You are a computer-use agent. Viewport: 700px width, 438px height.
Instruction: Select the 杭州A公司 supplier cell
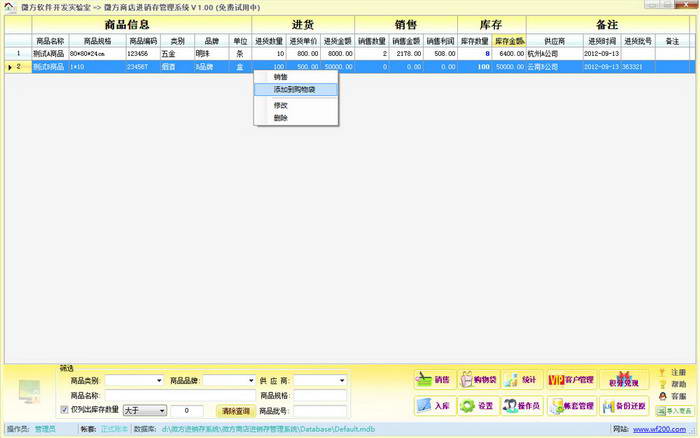tap(554, 54)
